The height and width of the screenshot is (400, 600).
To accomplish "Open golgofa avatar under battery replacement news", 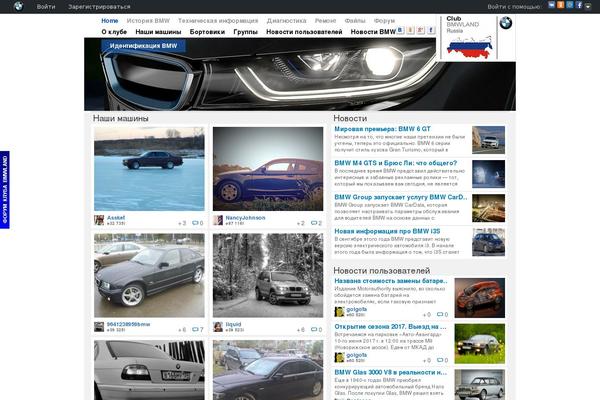I will [339, 312].
